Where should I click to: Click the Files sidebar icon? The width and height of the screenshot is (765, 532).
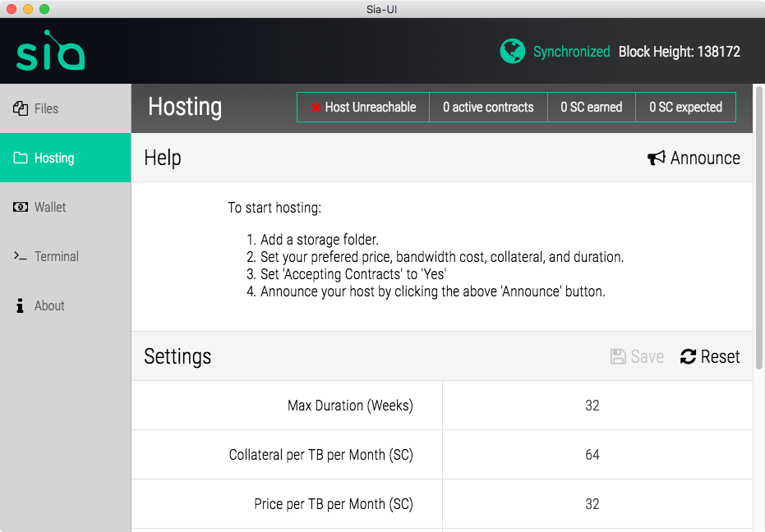tap(21, 108)
